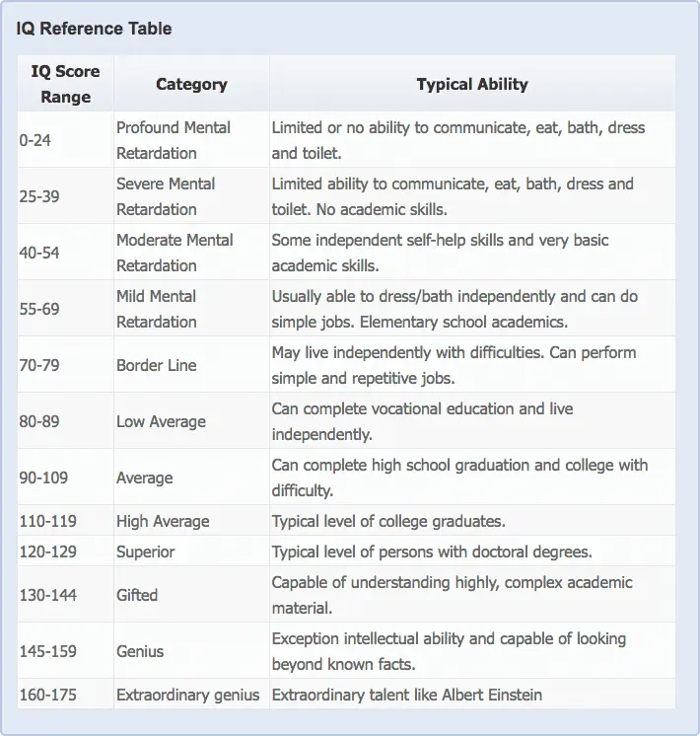Click the 'Some independent self-help skills' description
The width and height of the screenshot is (700, 736).
(440, 253)
